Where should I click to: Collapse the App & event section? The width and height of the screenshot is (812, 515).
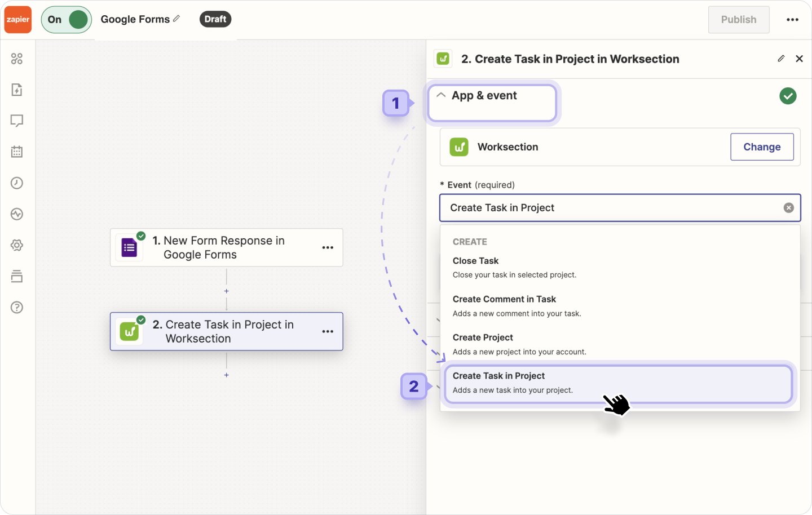[442, 95]
